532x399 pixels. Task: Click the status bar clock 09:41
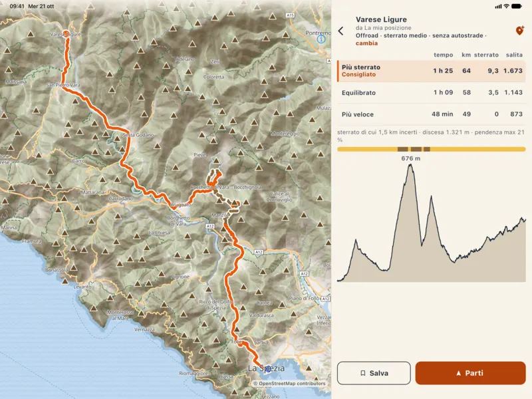(17, 6)
